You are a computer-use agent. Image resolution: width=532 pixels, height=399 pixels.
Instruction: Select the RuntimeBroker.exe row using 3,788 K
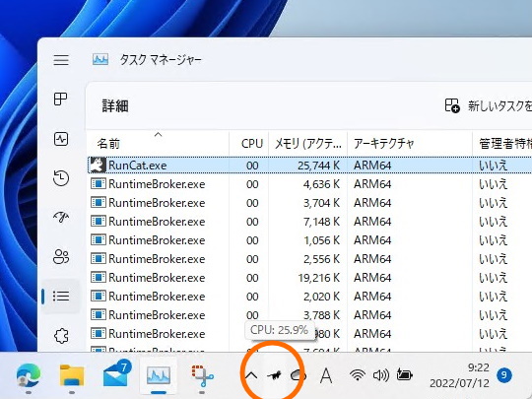(309, 315)
